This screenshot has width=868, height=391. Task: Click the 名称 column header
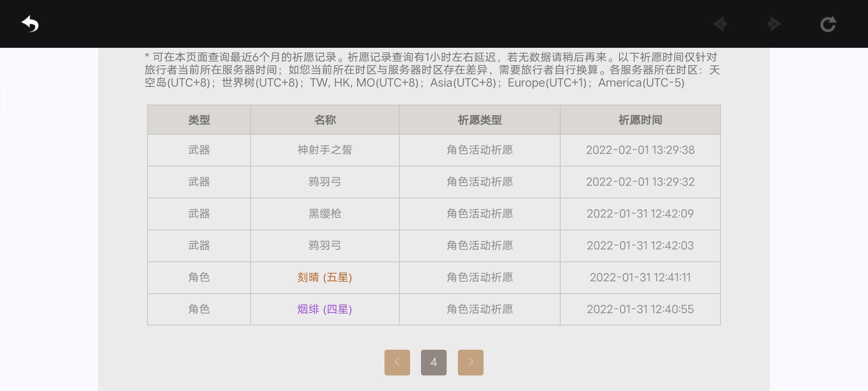pos(325,120)
